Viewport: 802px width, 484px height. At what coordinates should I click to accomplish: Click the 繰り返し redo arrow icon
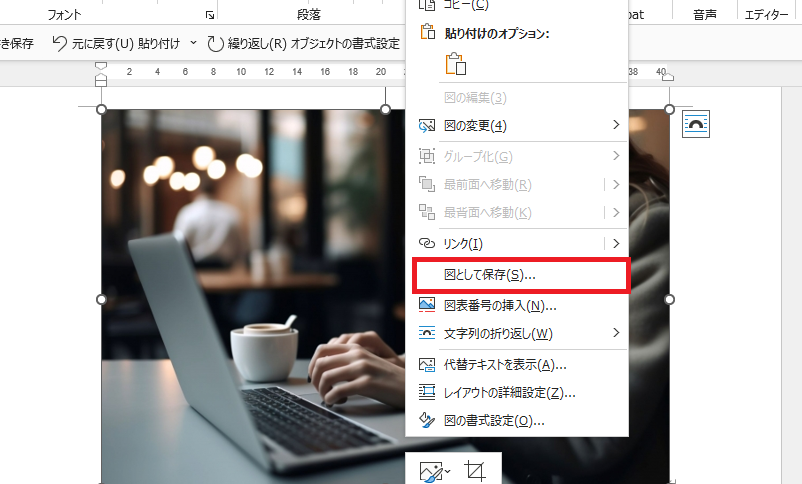pyautogui.click(x=215, y=43)
